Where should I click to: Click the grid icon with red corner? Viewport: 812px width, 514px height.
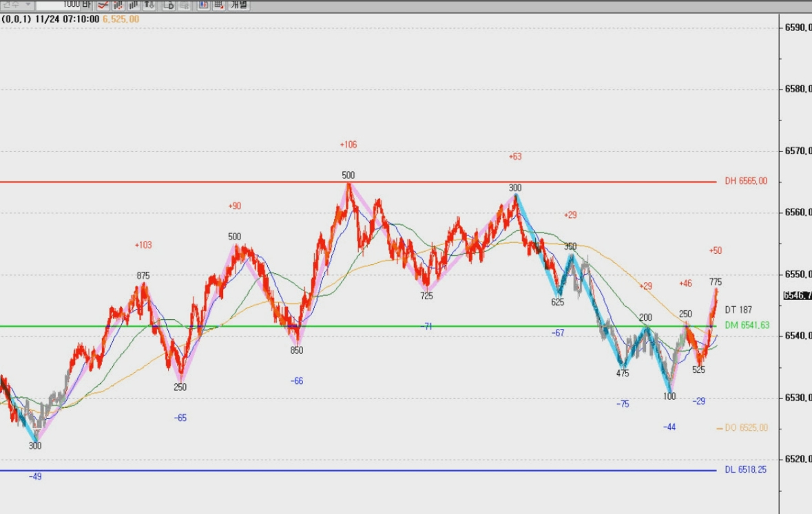point(218,6)
